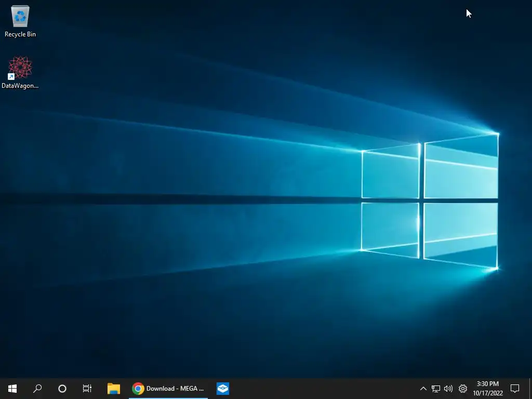The width and height of the screenshot is (532, 399).
Task: Select the DataWagon desktop shortcut
Action: [x=20, y=73]
